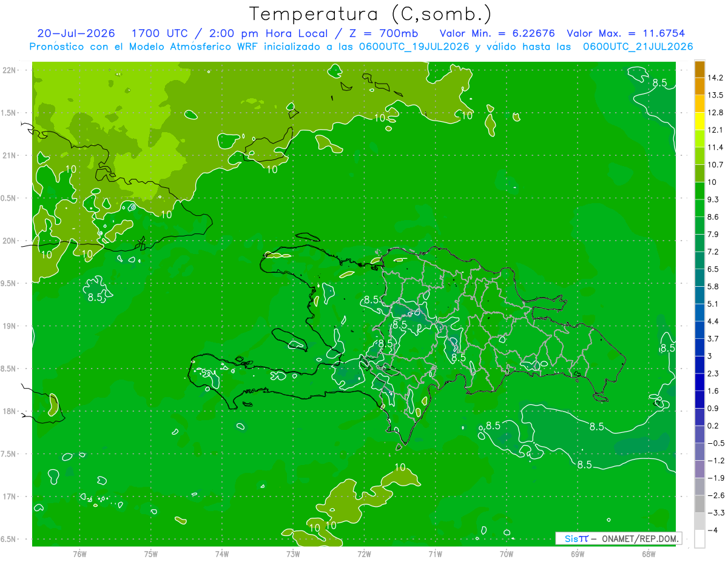Image resolution: width=728 pixels, height=562 pixels.
Task: Click the '9.3' legend value
Action: (714, 199)
